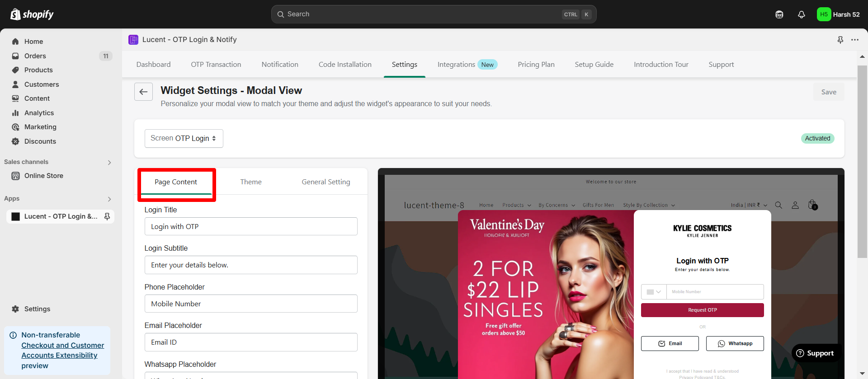This screenshot has height=379, width=868.
Task: Open the notifications bell
Action: point(802,14)
